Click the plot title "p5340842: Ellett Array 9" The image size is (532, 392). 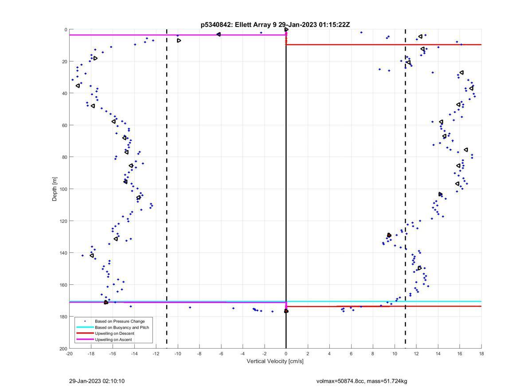coord(239,25)
